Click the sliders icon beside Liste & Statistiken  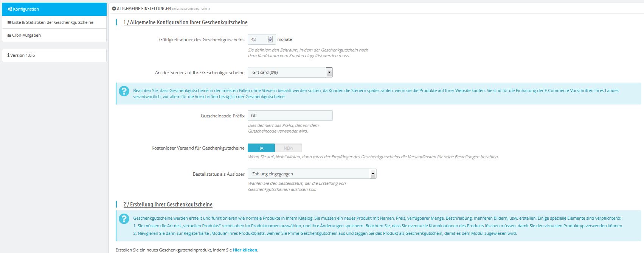pyautogui.click(x=9, y=22)
